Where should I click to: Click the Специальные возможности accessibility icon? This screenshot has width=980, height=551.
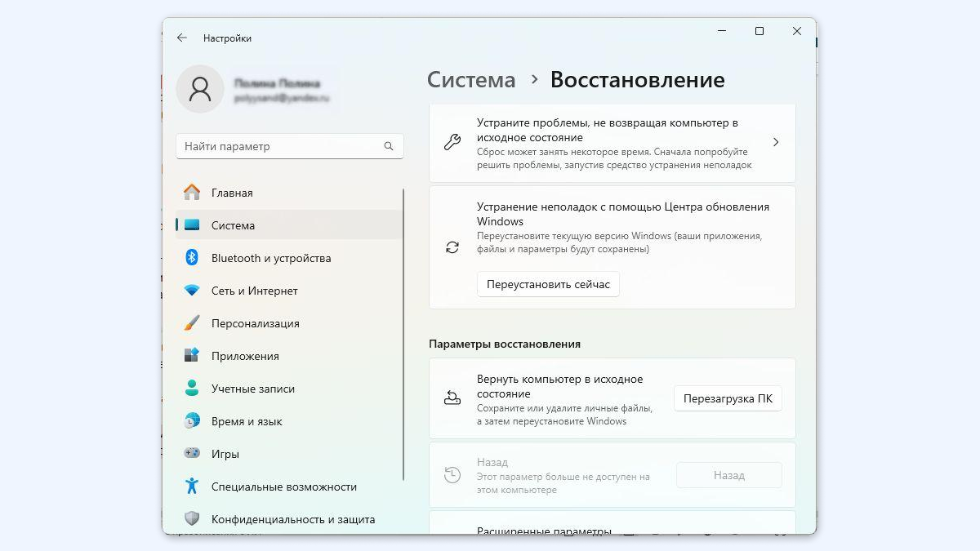[192, 487]
